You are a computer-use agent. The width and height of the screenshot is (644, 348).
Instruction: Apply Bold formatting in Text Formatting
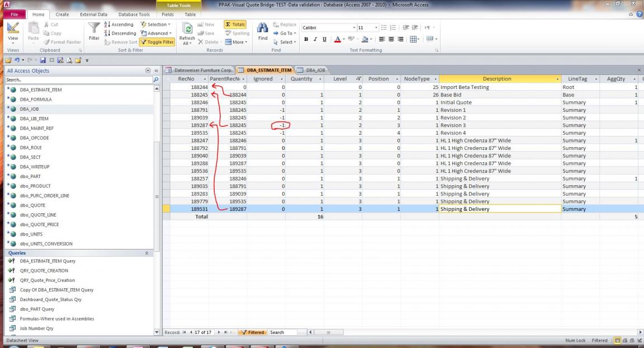click(306, 39)
